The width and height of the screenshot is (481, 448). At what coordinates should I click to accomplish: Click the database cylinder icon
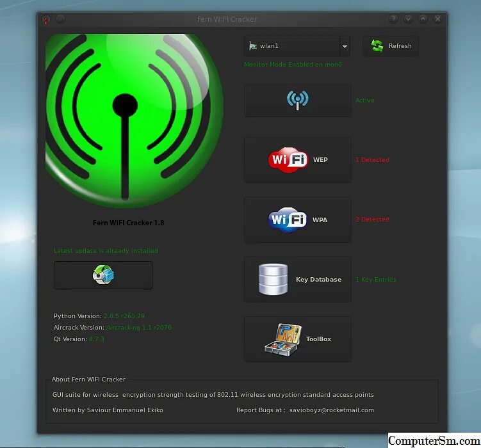pyautogui.click(x=273, y=280)
